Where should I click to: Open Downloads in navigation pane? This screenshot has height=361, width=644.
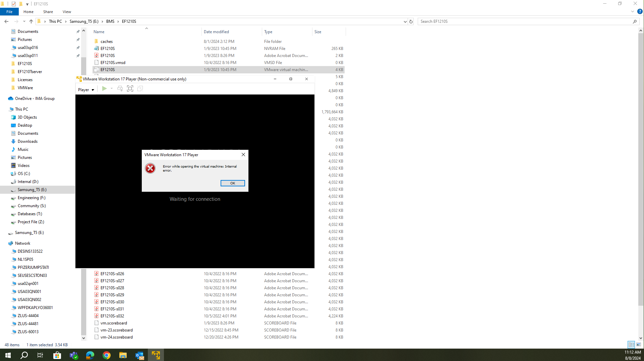[27, 141]
